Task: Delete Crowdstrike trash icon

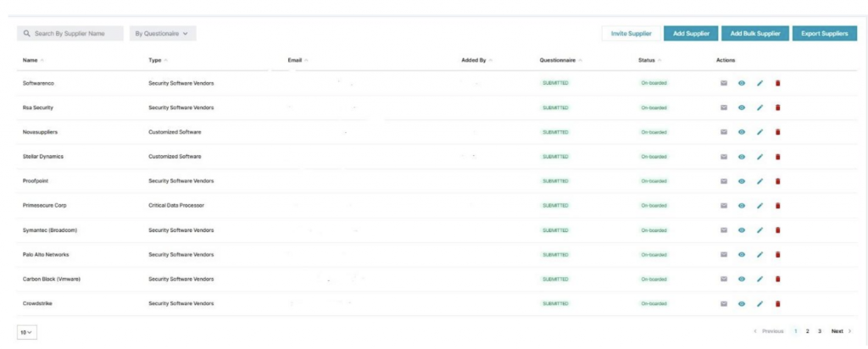Action: (778, 303)
